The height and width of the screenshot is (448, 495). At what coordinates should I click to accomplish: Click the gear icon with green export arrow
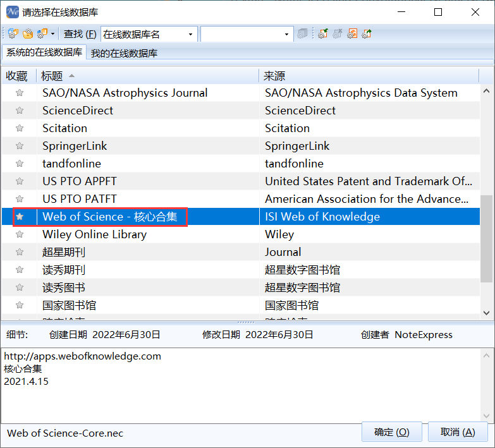(367, 33)
